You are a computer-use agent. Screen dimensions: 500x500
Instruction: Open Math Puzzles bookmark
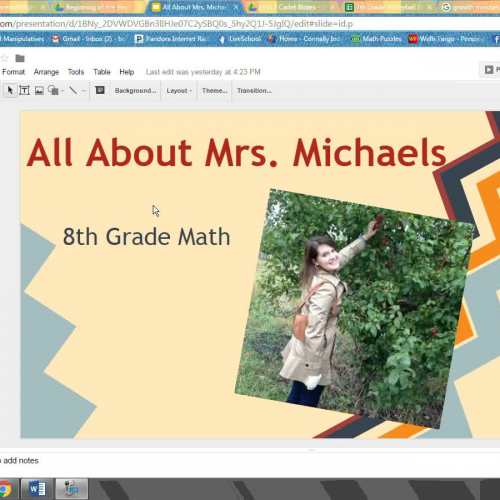click(377, 39)
